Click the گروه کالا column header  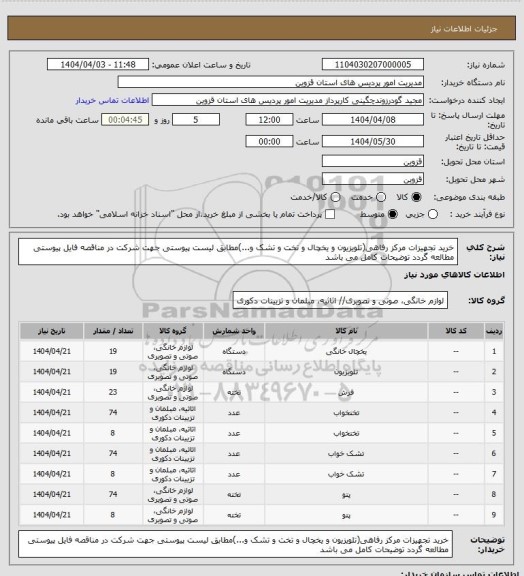coord(173,331)
